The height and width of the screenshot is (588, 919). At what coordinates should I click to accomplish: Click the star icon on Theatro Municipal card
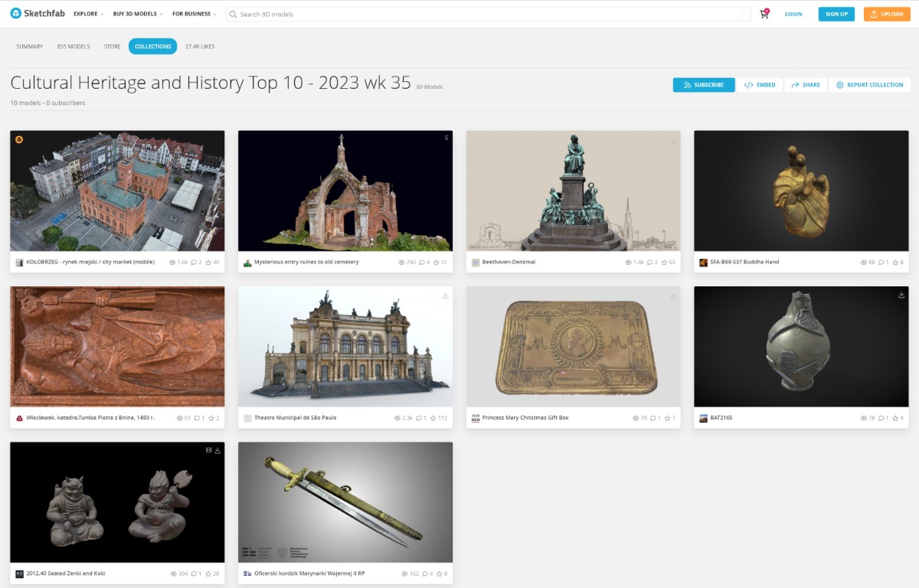pos(435,418)
